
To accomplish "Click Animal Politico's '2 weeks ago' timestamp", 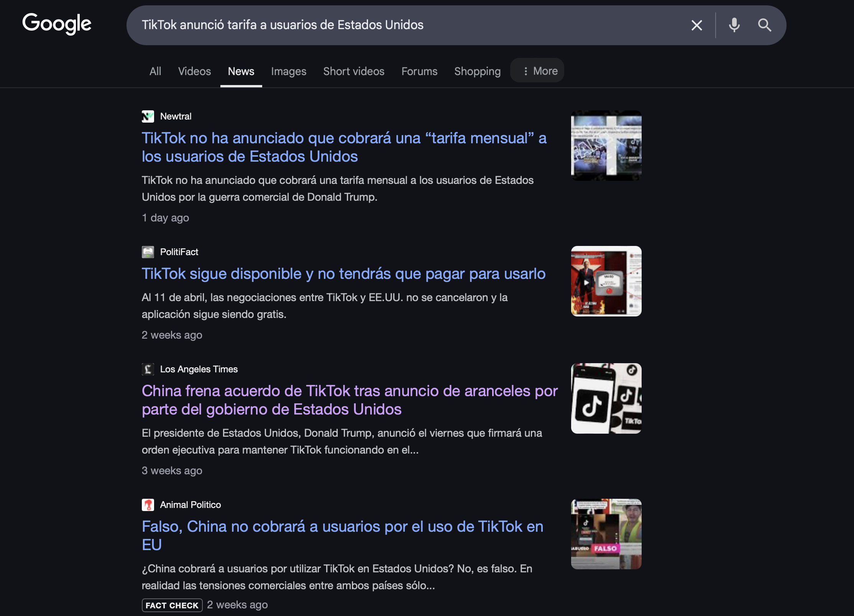I will point(237,605).
